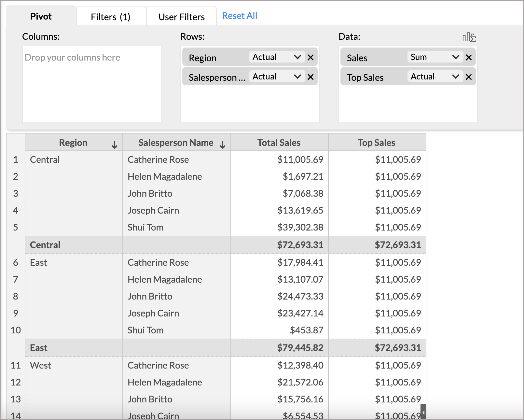This screenshot has width=524, height=420.
Task: Select the Central subtotal row
Action: [45, 245]
